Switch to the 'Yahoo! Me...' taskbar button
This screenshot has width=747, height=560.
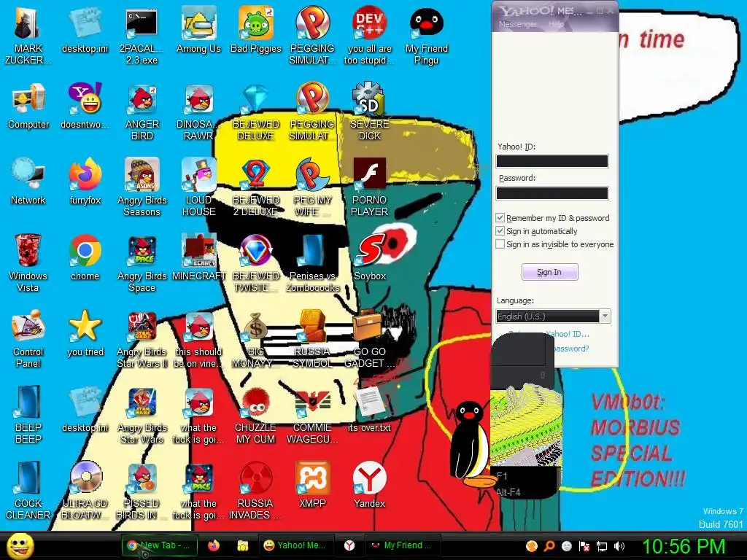[295, 545]
